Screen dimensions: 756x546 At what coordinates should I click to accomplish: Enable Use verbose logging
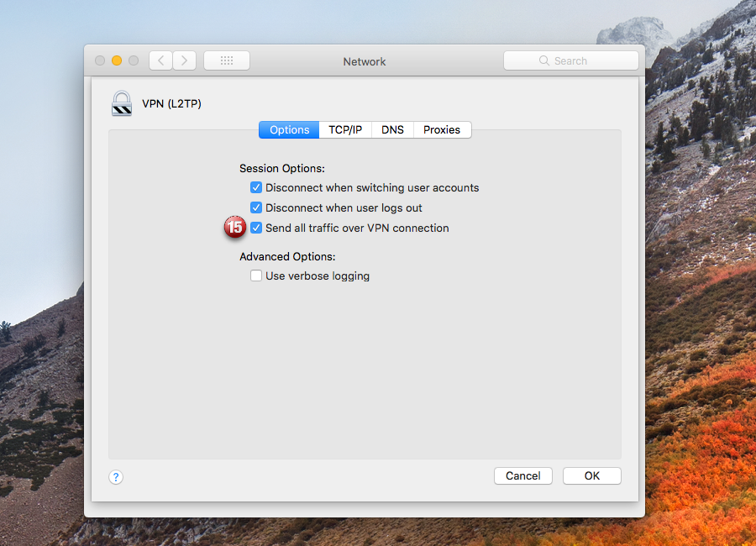point(256,276)
